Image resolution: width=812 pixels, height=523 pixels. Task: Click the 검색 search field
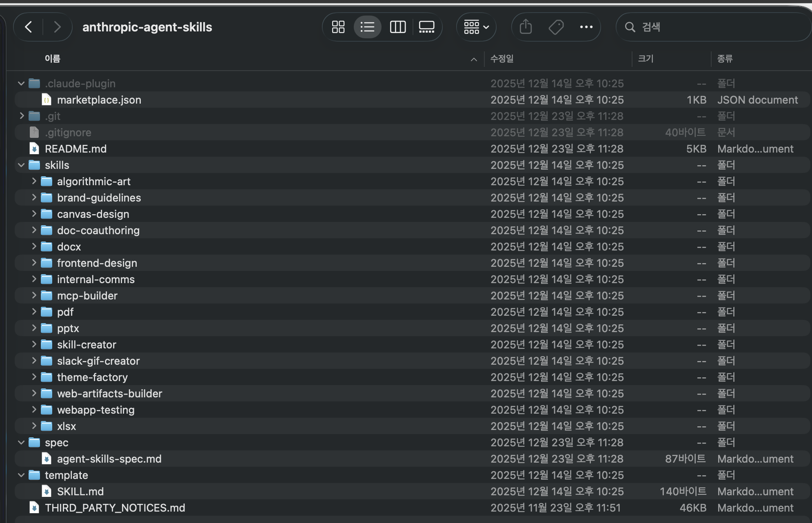tap(714, 27)
